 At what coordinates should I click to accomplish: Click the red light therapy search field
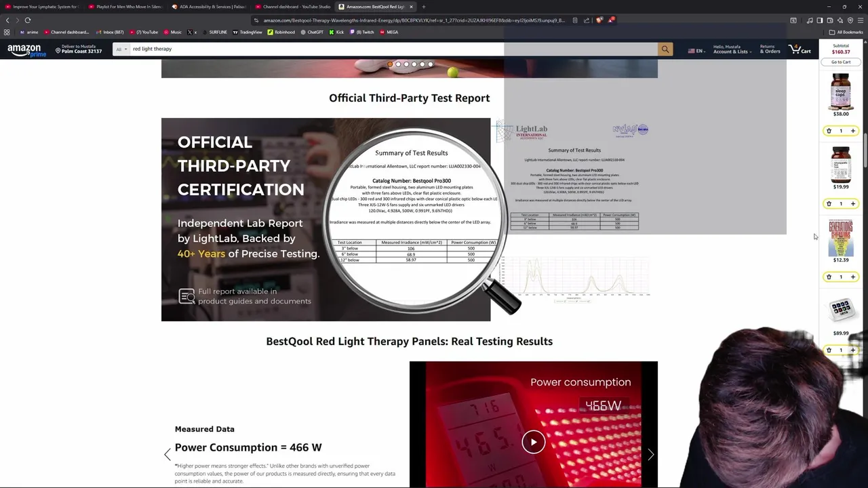(x=393, y=49)
